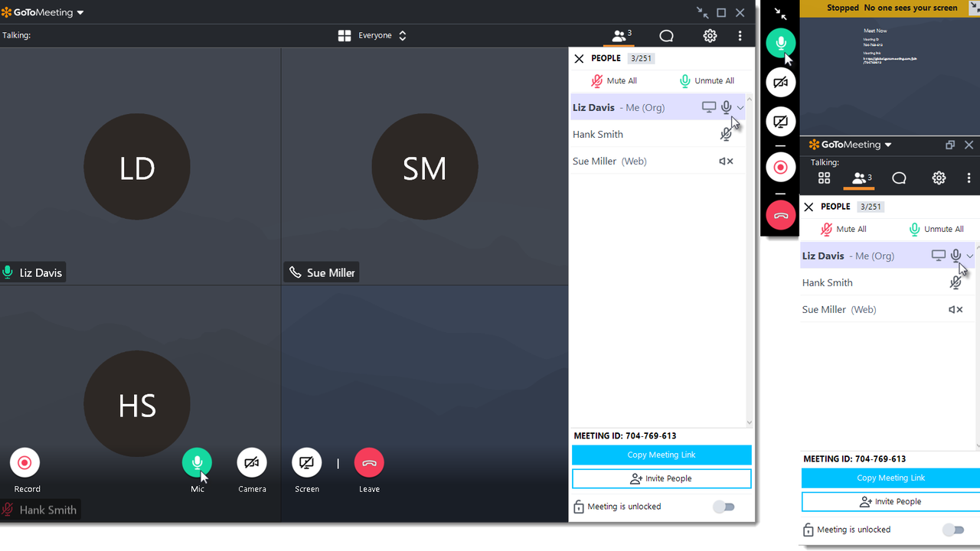
Task: Open meeting Settings with the gear icon
Action: [x=710, y=35]
